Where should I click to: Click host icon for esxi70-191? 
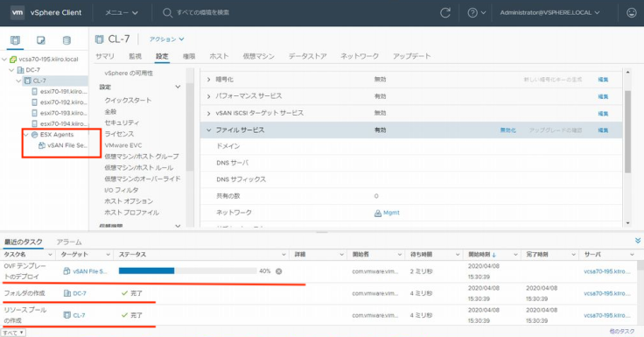34,91
